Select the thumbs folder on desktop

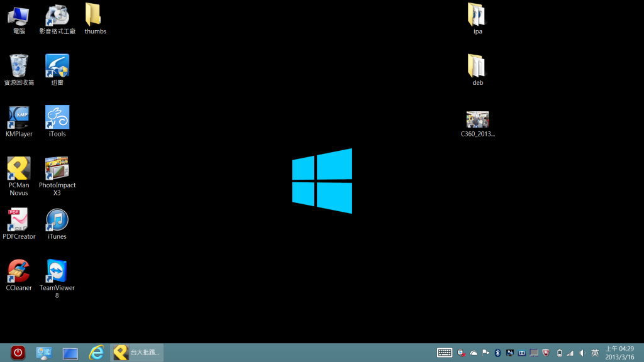[95, 19]
